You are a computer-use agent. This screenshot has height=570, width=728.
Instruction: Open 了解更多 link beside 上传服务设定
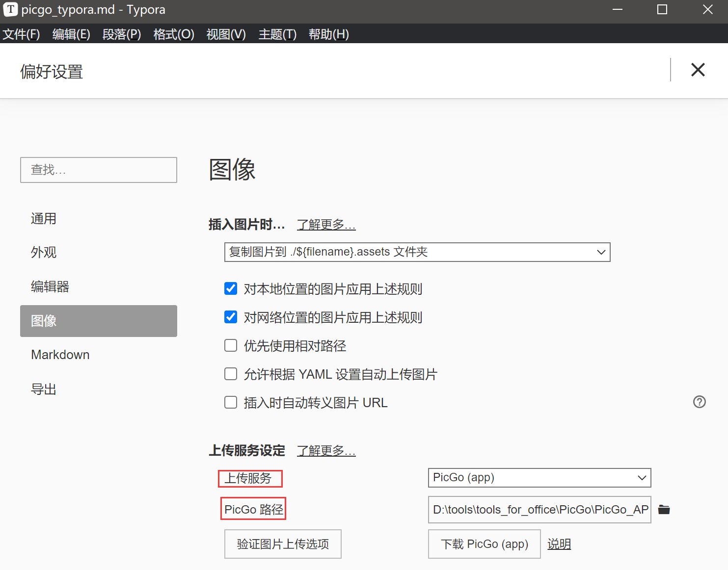point(326,450)
